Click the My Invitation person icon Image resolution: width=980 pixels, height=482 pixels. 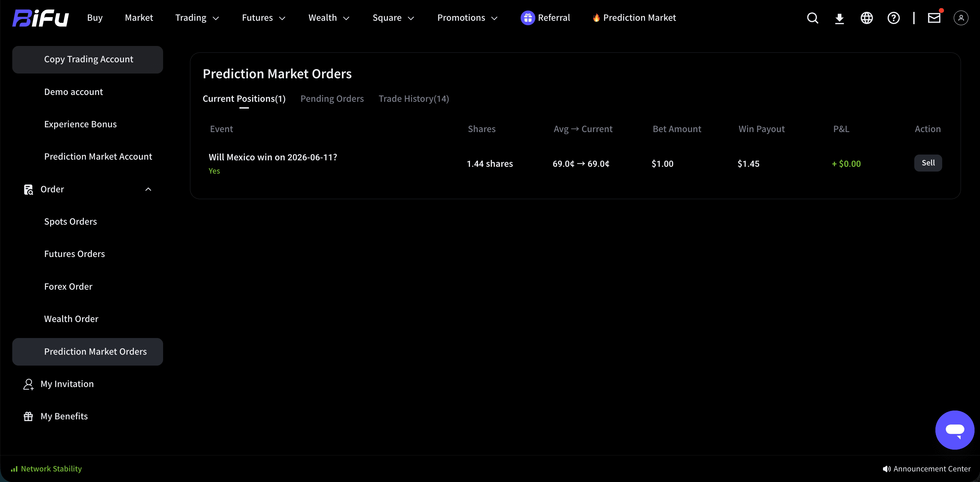coord(29,384)
